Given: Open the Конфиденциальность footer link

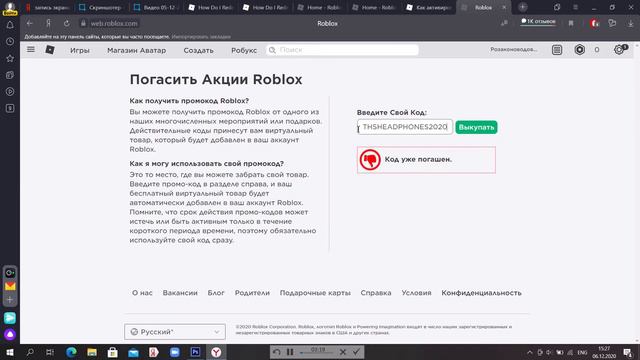Looking at the screenshot, I should click(x=481, y=293).
